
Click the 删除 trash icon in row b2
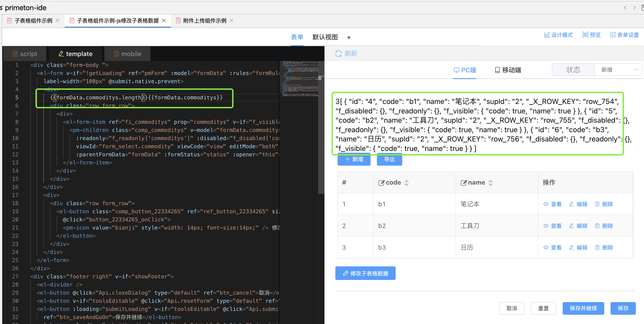(597, 226)
